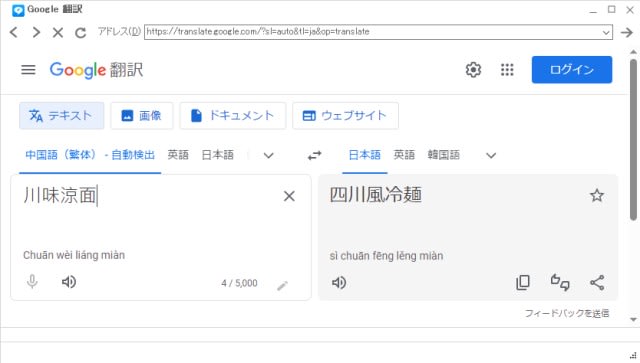Reload the page with refresh icon

80,32
